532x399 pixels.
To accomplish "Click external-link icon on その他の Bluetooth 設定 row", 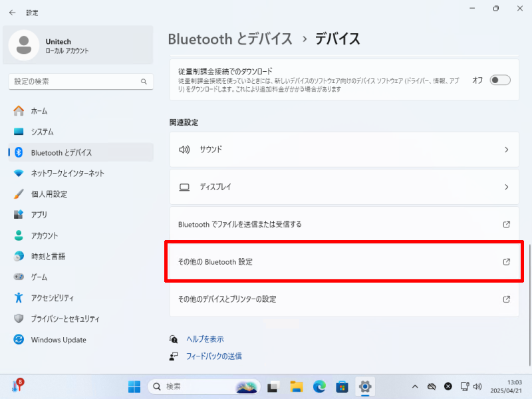I will [506, 261].
